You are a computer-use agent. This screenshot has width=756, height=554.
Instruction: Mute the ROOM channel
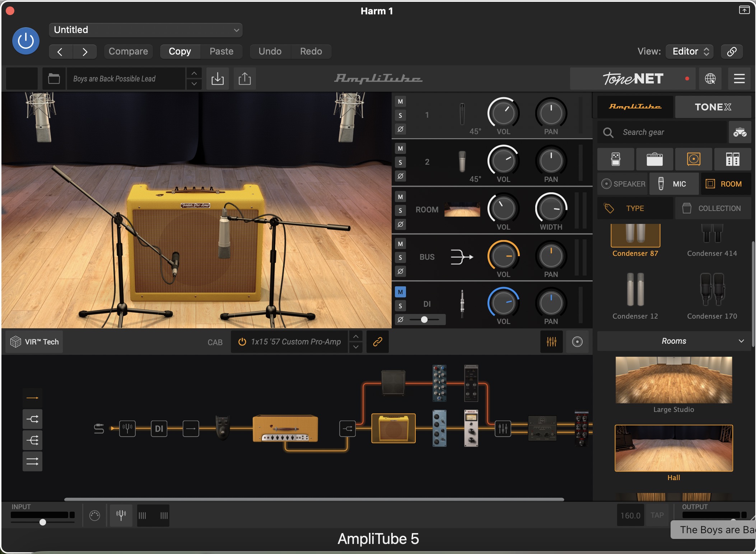point(400,197)
